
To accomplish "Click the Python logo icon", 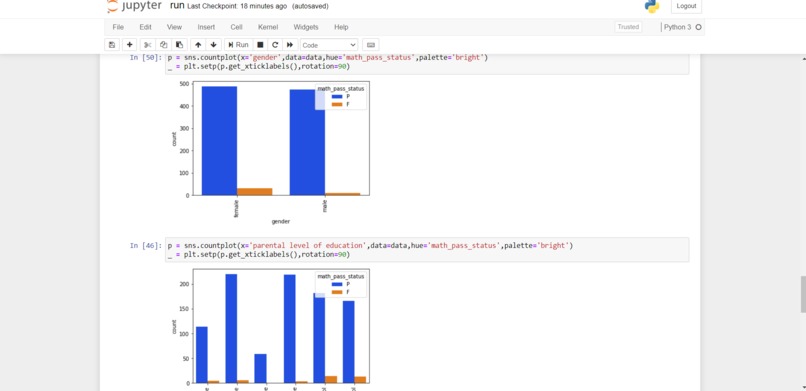I will 652,6.
